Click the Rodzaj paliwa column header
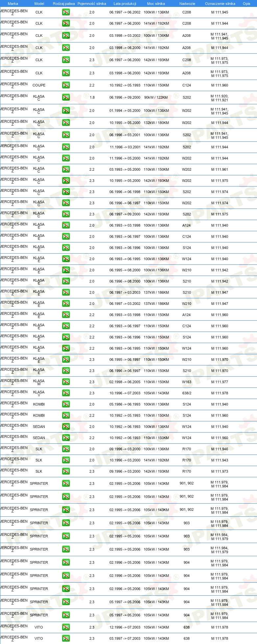Image resolution: width=257 pixels, height=644 pixels. coord(64,4)
